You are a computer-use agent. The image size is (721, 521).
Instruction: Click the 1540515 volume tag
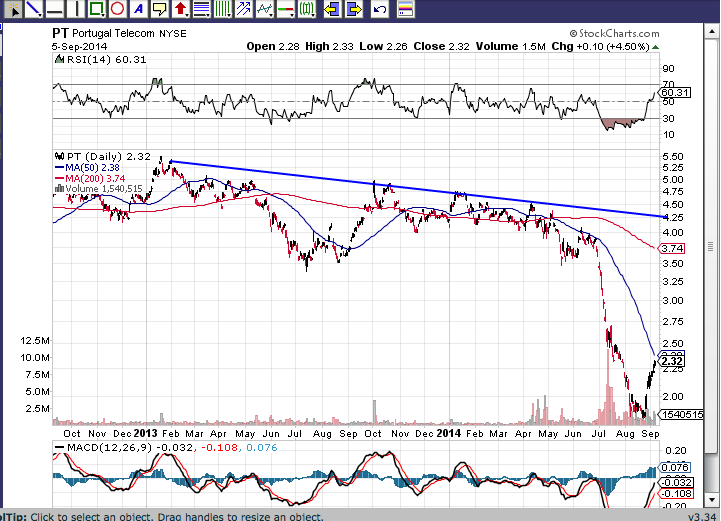(682, 415)
